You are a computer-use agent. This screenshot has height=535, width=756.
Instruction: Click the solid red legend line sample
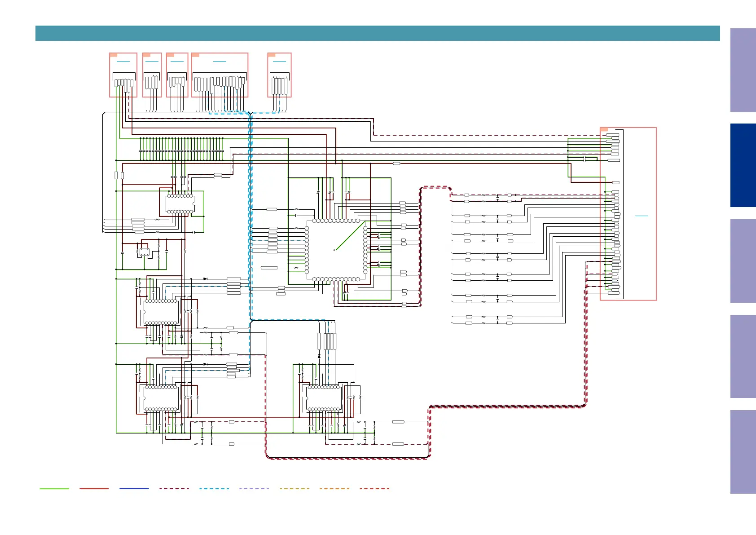(94, 489)
